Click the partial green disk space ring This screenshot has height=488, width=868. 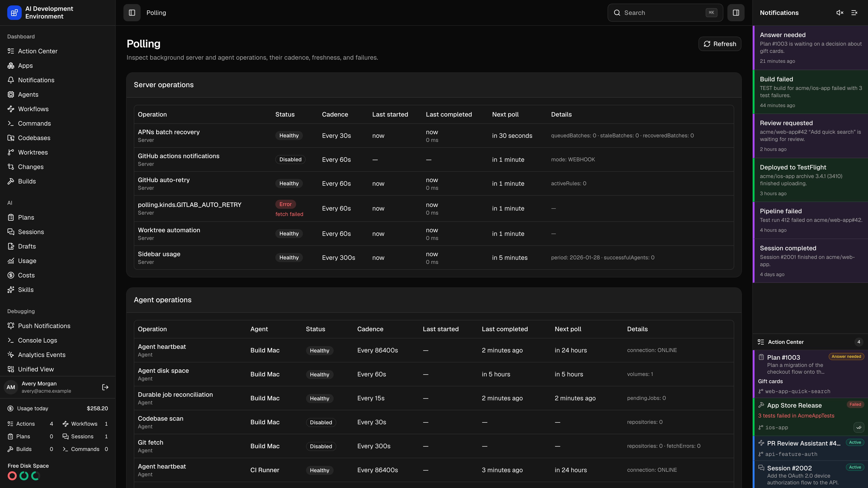coord(35,476)
